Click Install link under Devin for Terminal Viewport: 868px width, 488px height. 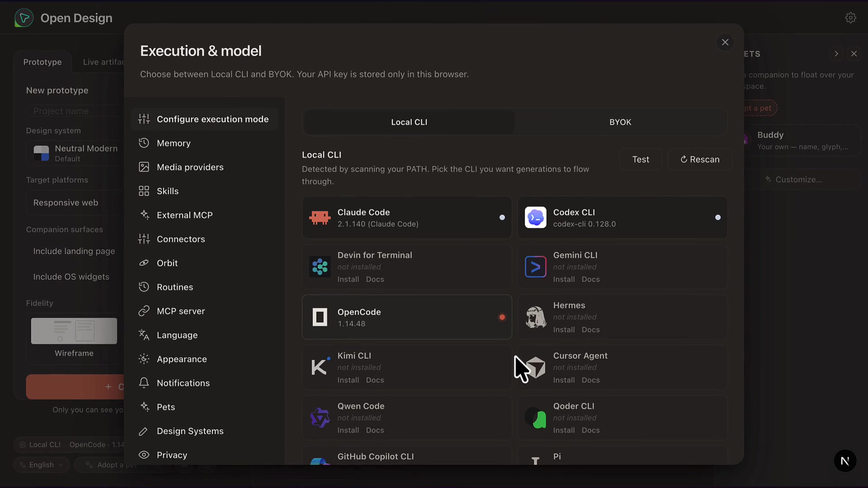348,279
